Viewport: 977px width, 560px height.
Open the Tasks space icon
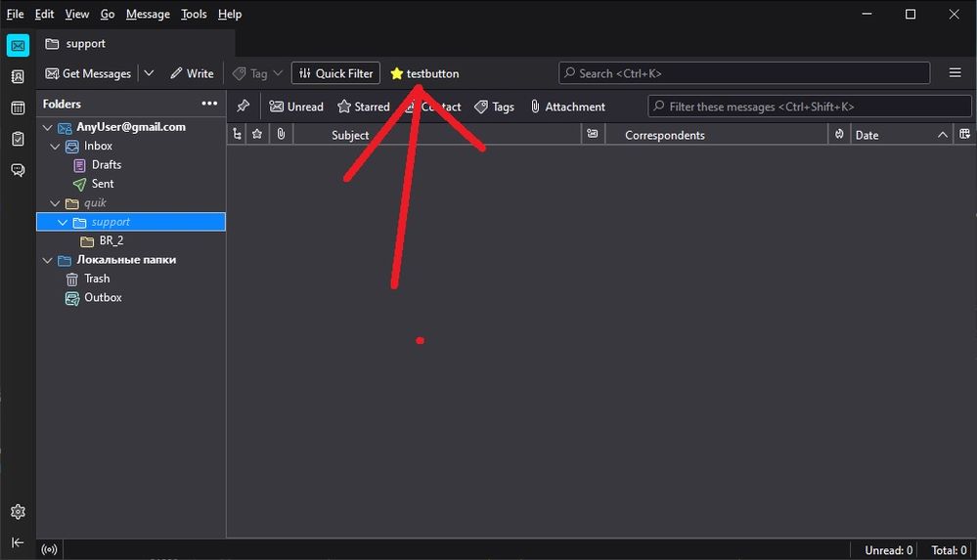point(18,138)
